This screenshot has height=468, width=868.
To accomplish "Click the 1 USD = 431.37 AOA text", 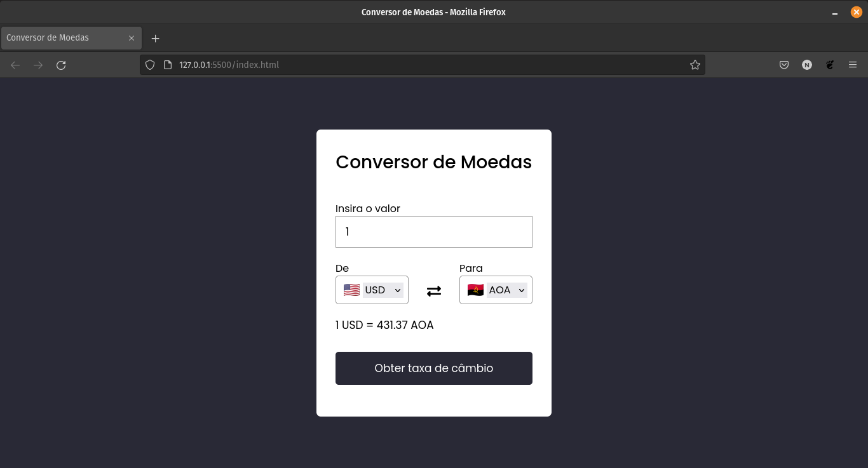I will (x=384, y=324).
